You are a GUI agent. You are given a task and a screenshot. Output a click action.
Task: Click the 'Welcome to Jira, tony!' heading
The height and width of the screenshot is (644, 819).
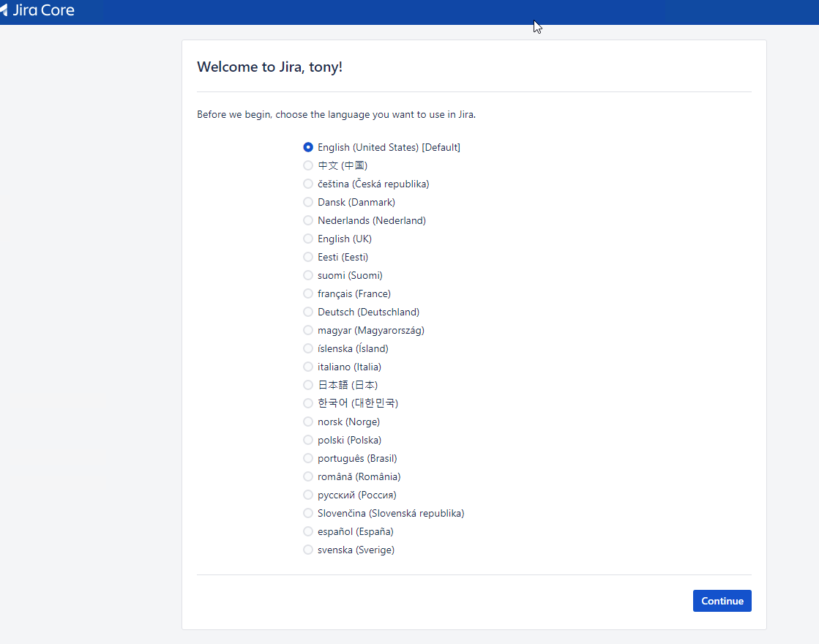coord(269,67)
